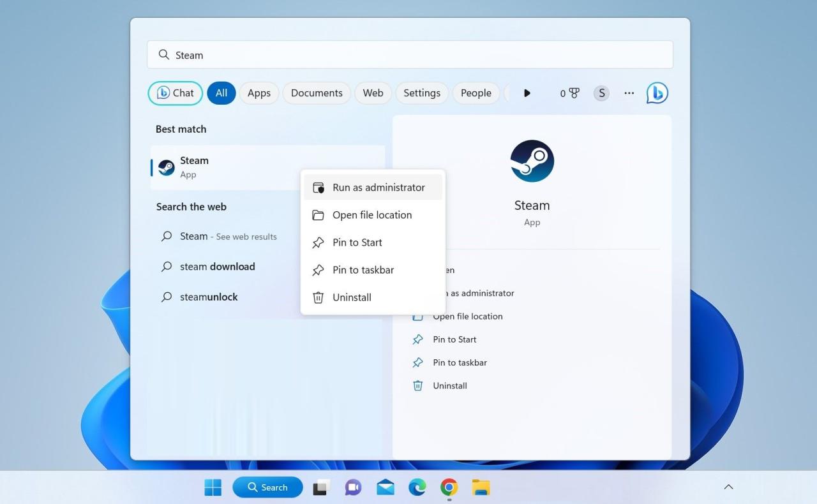Open the Bing Chat filter
Screen dimensions: 817x504
[x=176, y=93]
